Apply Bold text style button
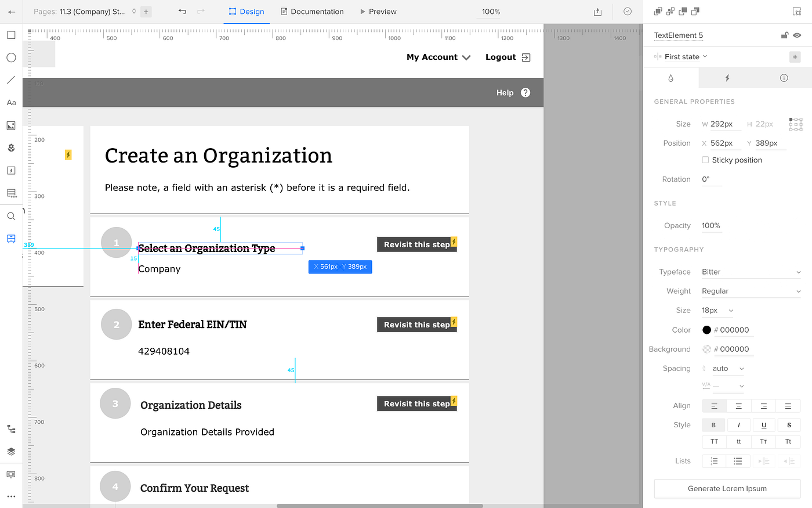This screenshot has height=508, width=812. pos(714,425)
